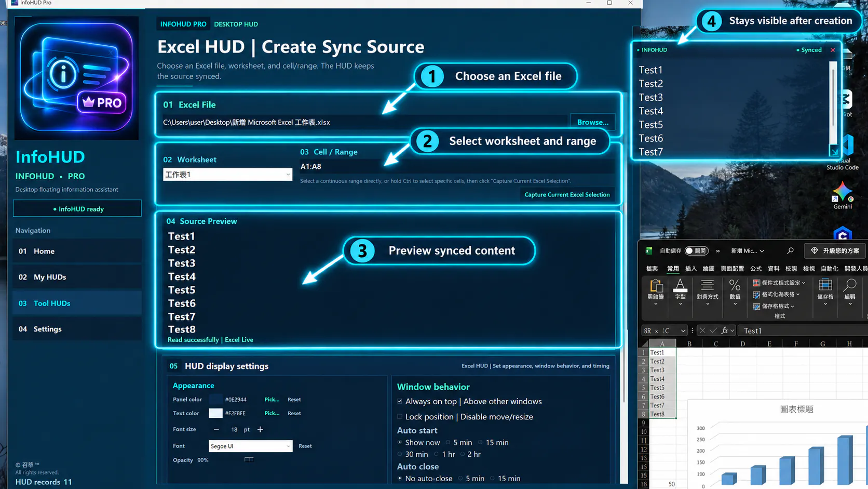
Task: Click Capture Current Excel Selection button
Action: point(567,194)
